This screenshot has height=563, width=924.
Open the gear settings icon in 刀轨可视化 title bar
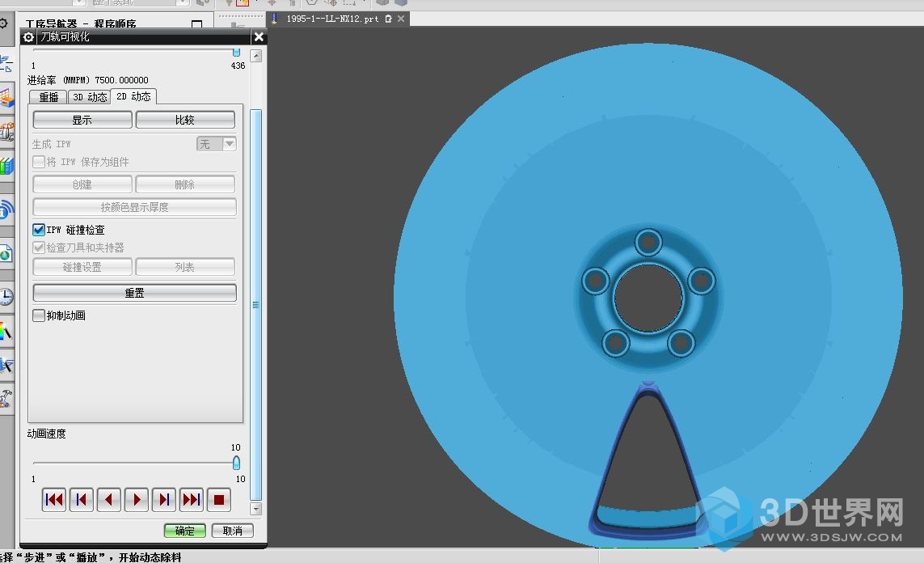(28, 37)
